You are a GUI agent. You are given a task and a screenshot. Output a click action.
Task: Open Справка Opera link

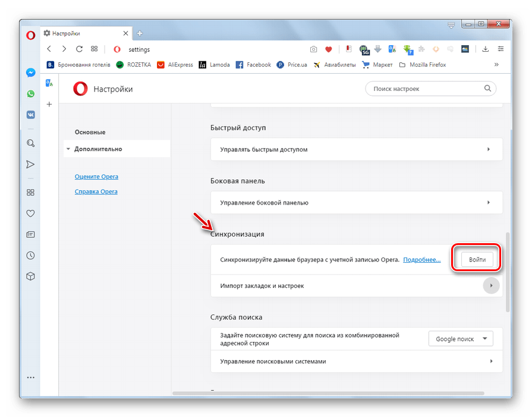(96, 191)
